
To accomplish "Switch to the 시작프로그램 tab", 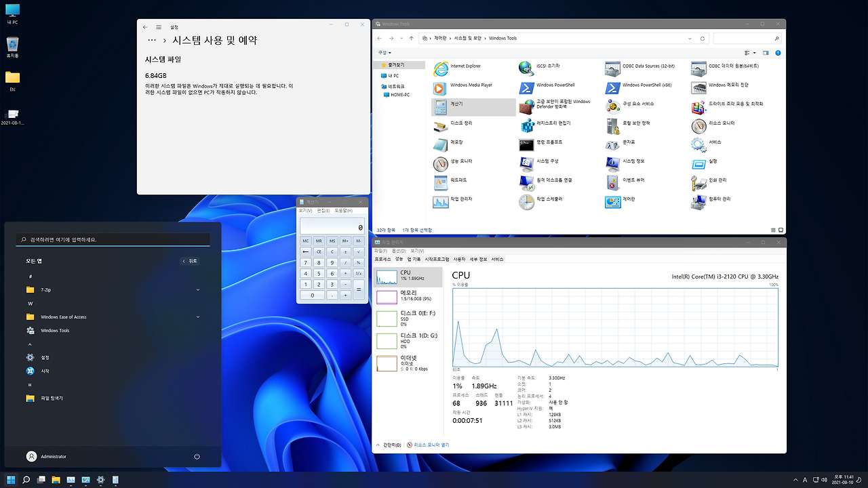I will coord(437,259).
